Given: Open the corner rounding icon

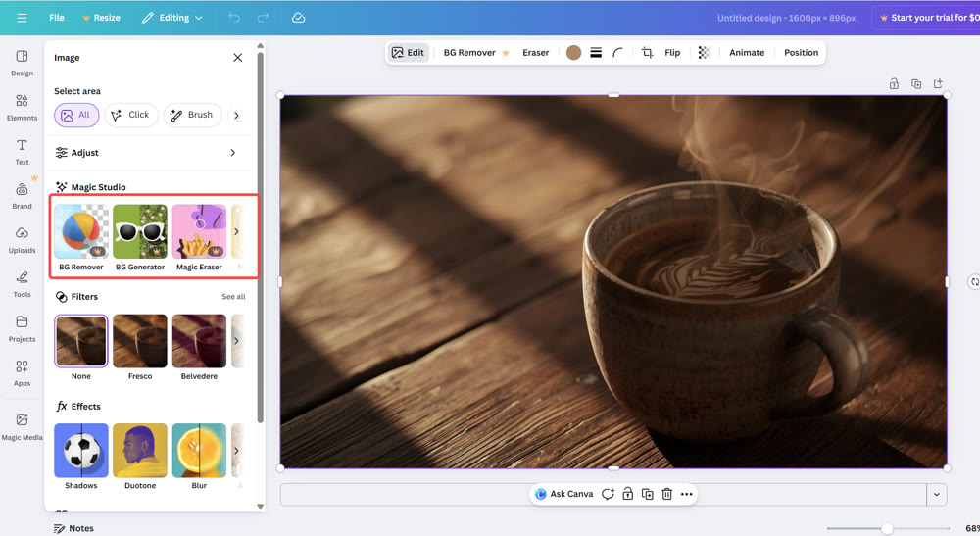Looking at the screenshot, I should [x=617, y=53].
